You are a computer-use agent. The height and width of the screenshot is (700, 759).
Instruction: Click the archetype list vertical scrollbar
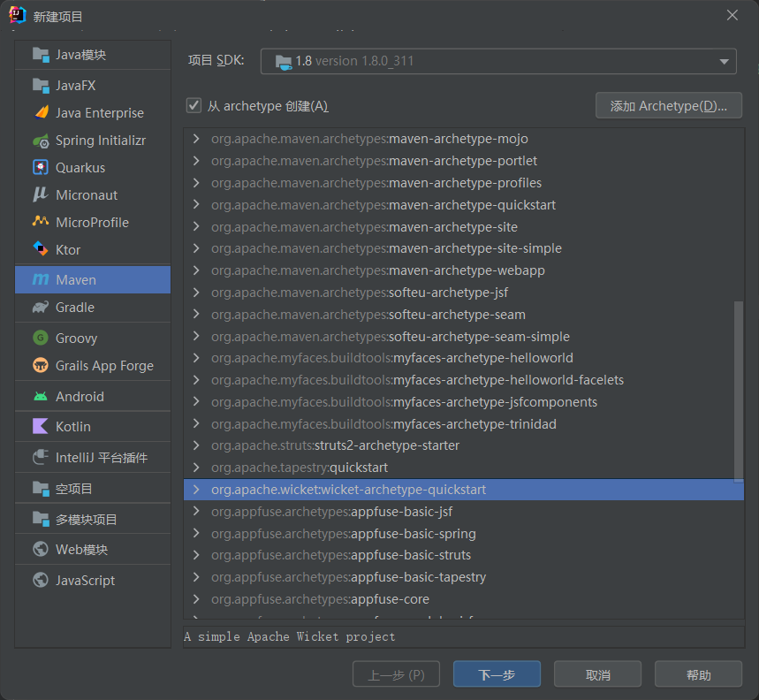point(739,392)
